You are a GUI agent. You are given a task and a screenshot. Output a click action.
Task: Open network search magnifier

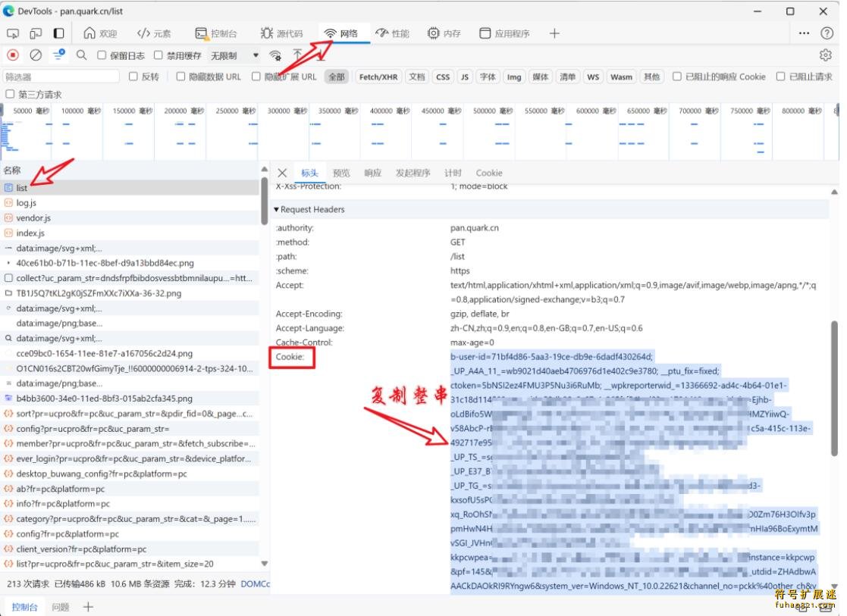click(82, 55)
